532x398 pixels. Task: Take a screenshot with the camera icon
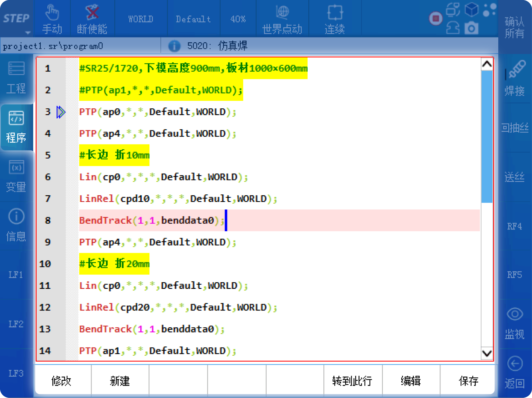471,28
